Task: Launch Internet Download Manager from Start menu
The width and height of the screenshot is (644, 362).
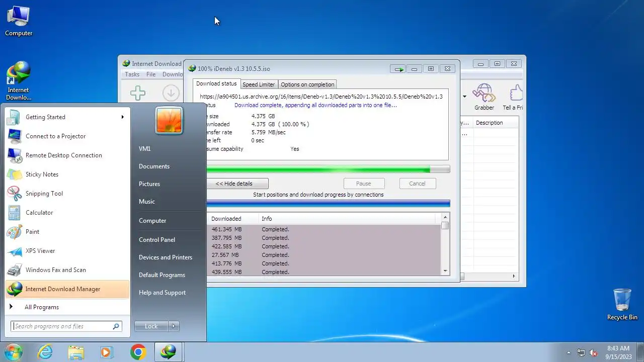Action: coord(67,289)
